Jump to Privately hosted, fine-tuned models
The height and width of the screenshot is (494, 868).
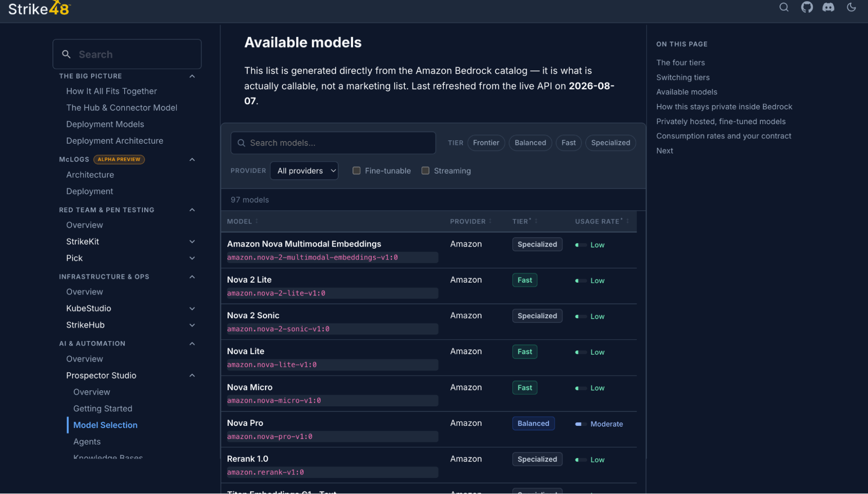721,122
